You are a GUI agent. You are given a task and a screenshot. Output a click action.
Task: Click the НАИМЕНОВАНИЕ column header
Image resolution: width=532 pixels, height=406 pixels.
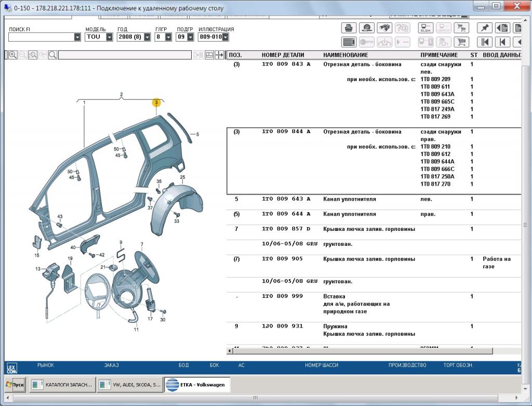click(345, 55)
